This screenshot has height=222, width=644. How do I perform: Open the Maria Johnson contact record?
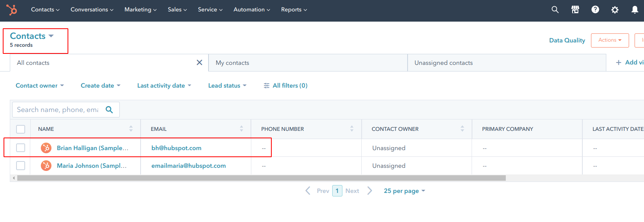pos(92,165)
